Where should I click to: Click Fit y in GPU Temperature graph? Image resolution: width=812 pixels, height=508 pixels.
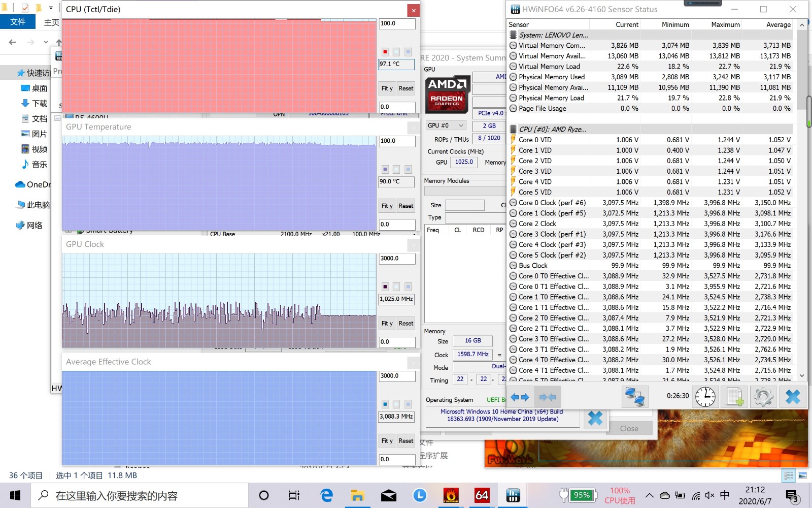pyautogui.click(x=387, y=206)
